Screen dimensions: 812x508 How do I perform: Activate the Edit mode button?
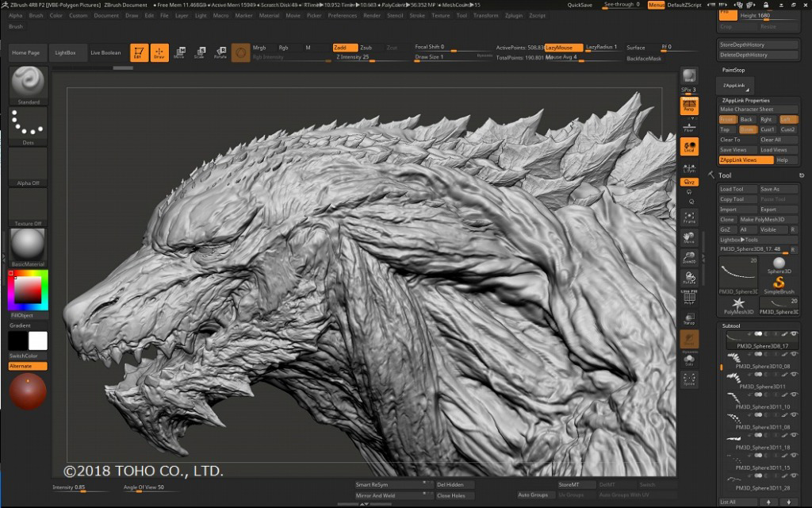click(139, 52)
